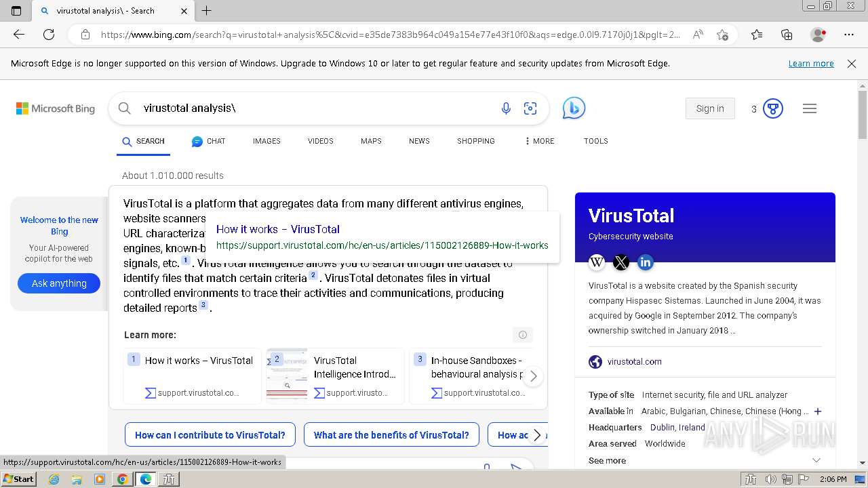Open How it works – VirusTotal tooltip link

pos(278,229)
